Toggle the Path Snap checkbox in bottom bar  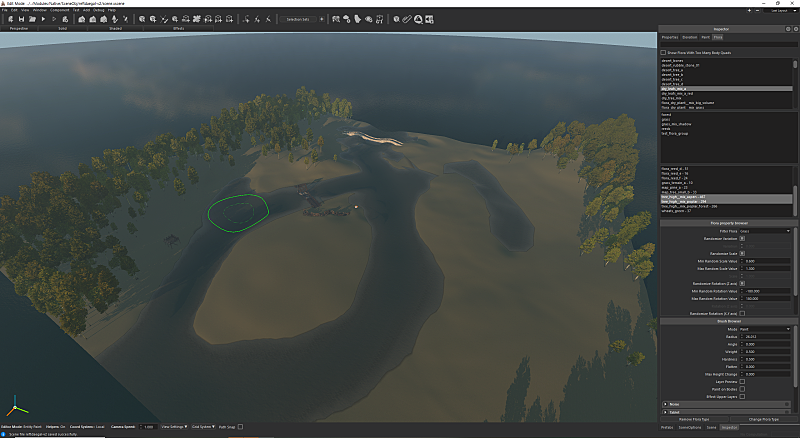point(240,427)
